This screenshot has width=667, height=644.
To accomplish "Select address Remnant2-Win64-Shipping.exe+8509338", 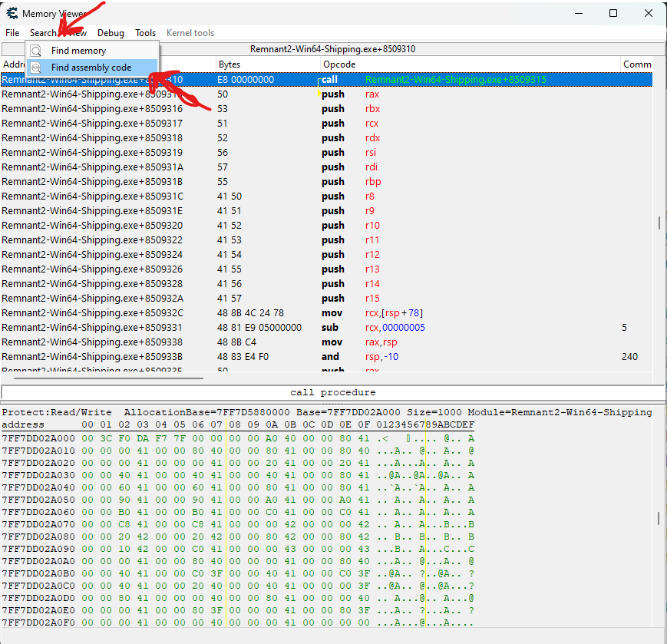I will 92,342.
